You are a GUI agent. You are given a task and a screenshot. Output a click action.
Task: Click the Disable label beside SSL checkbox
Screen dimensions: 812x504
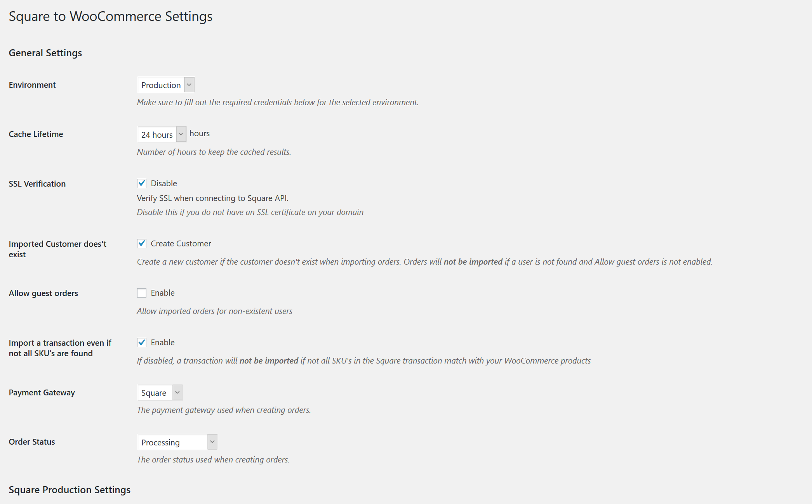coord(164,184)
